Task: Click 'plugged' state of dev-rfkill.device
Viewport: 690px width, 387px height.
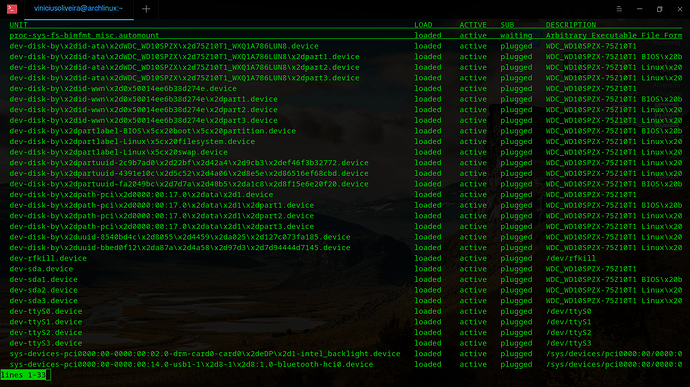Action: click(516, 258)
